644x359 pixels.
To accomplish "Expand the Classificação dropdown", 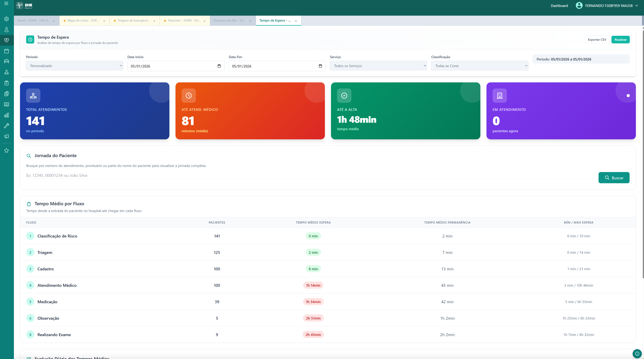I will [480, 66].
